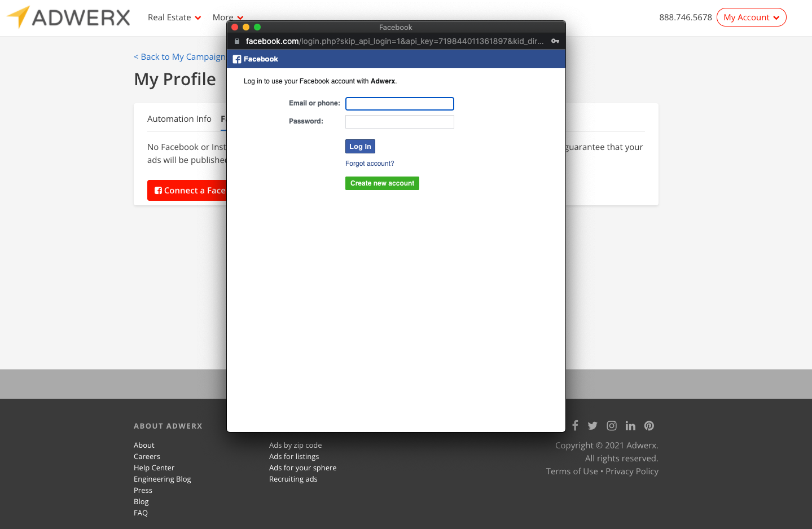Open the Engineering Blog link
The height and width of the screenshot is (529, 812).
tap(163, 479)
